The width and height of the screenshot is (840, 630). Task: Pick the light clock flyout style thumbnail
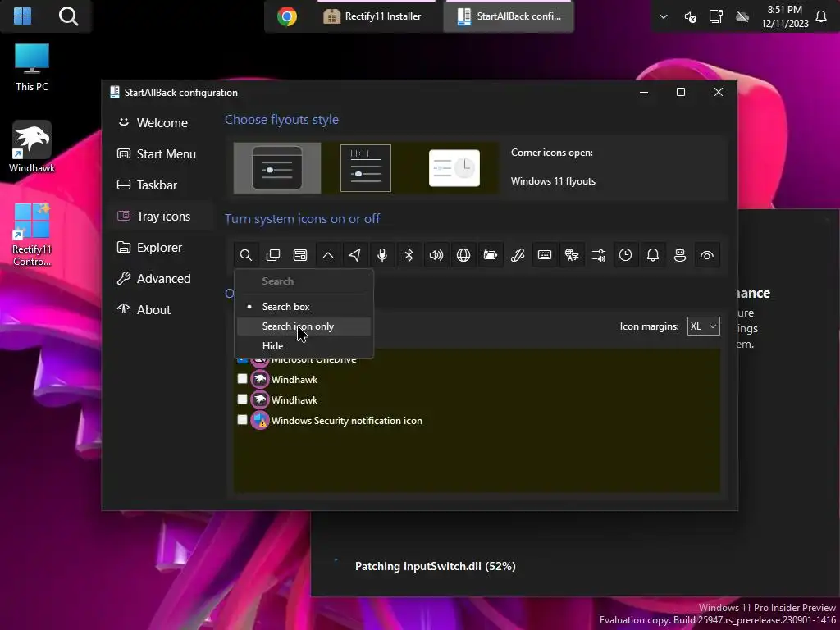pyautogui.click(x=454, y=168)
